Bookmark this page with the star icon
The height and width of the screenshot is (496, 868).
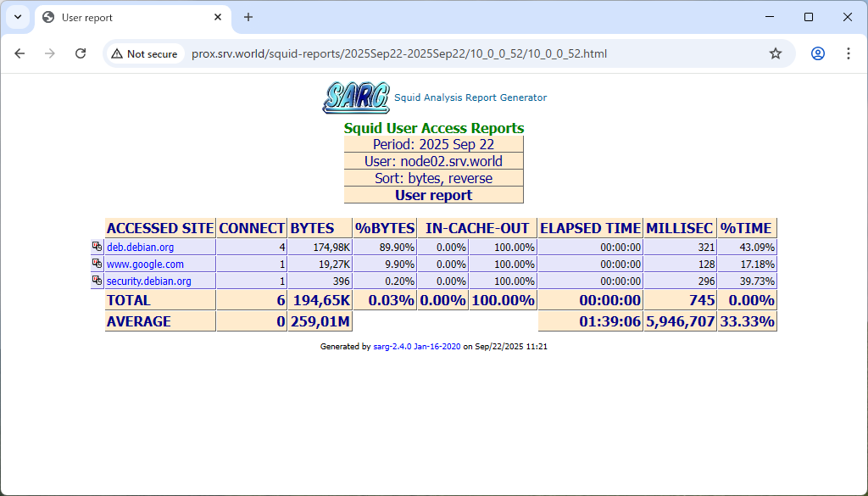(x=775, y=53)
